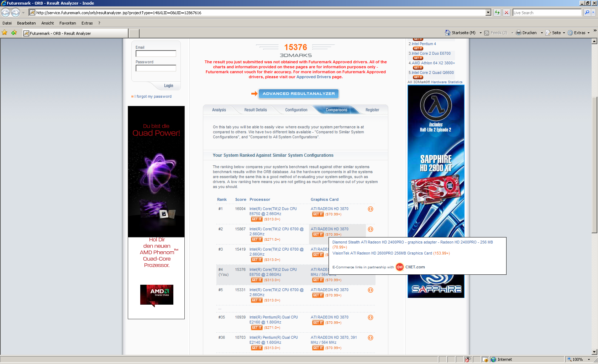Click GET IT under rank #36 graphics card
The height and width of the screenshot is (364, 598).
(318, 348)
